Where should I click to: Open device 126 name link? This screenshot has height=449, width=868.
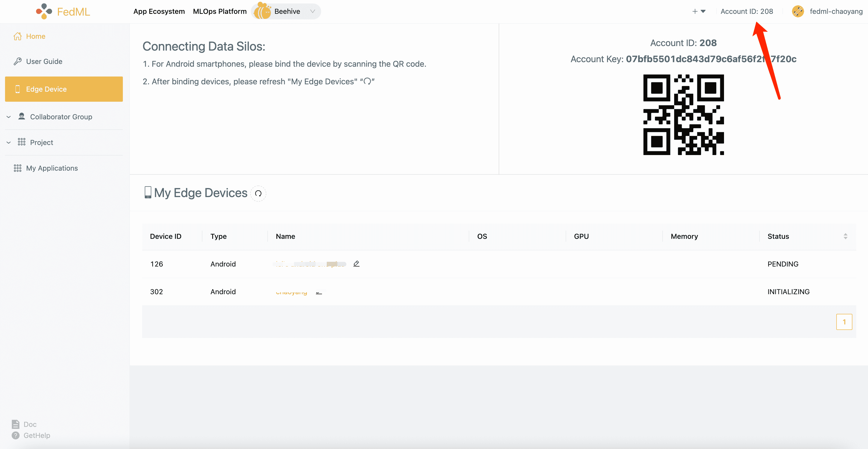tap(310, 264)
